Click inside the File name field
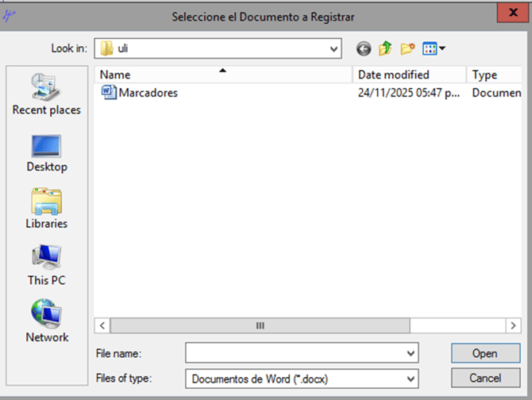 (294, 352)
